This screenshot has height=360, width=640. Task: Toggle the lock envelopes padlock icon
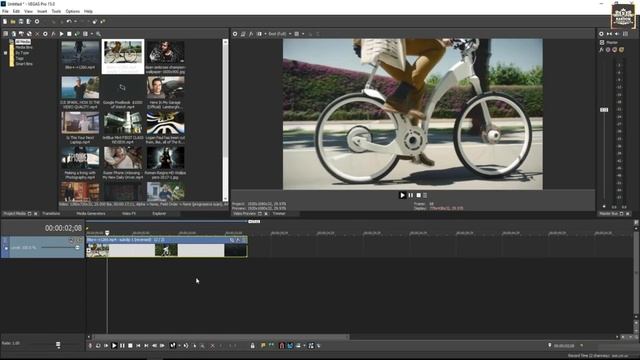[252, 346]
